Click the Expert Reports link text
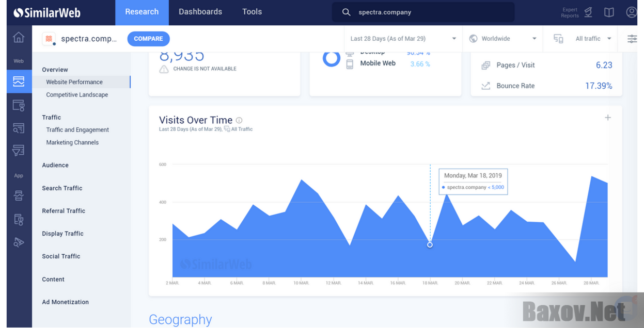Image resolution: width=644 pixels, height=328 pixels. pos(570,13)
